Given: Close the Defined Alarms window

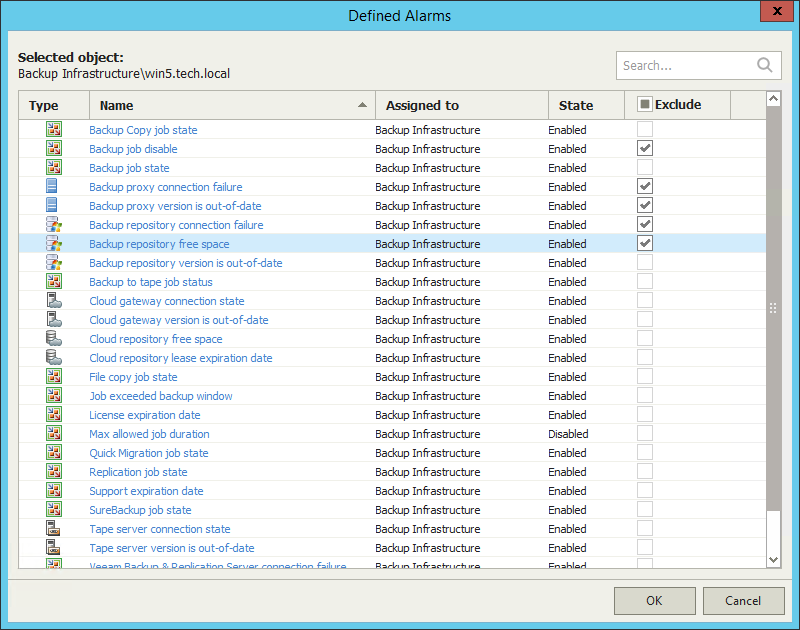Looking at the screenshot, I should [x=777, y=11].
